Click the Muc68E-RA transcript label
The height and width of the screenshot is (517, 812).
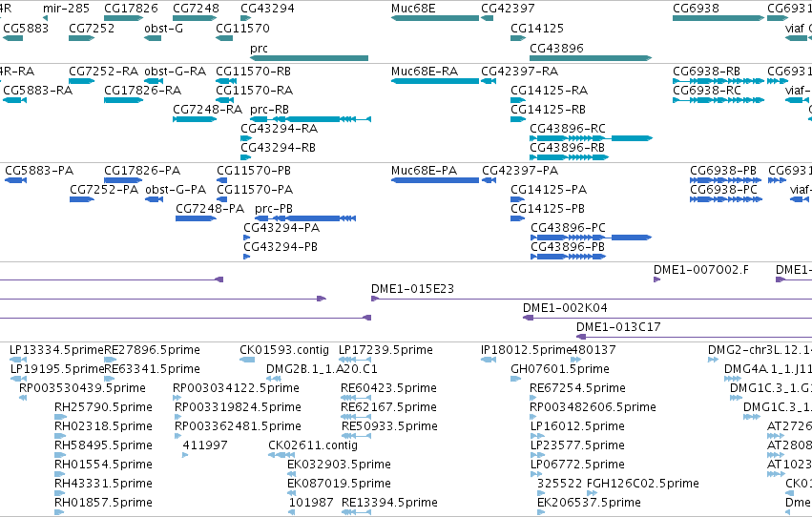[425, 71]
